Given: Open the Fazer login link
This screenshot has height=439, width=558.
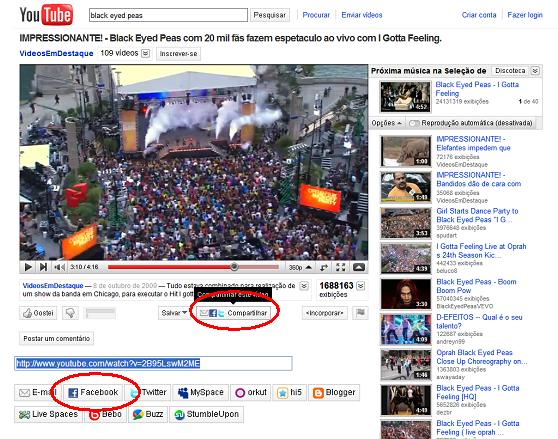Looking at the screenshot, I should [525, 15].
